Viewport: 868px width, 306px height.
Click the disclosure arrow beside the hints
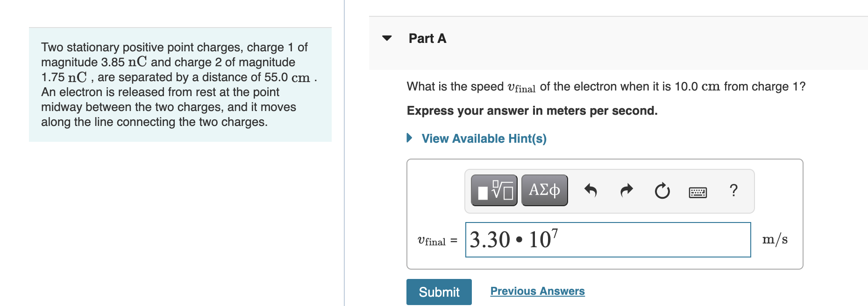[x=409, y=138]
